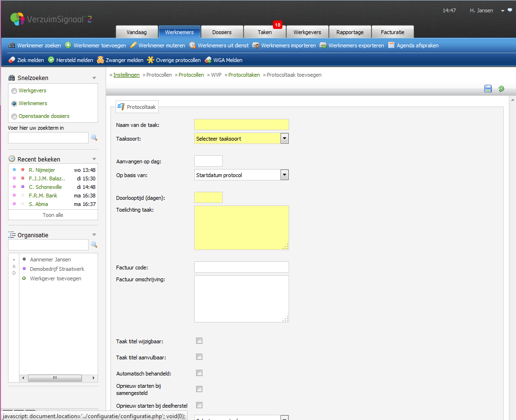Click the green refresh icon
Screen dimensions: 516x420
(501, 89)
